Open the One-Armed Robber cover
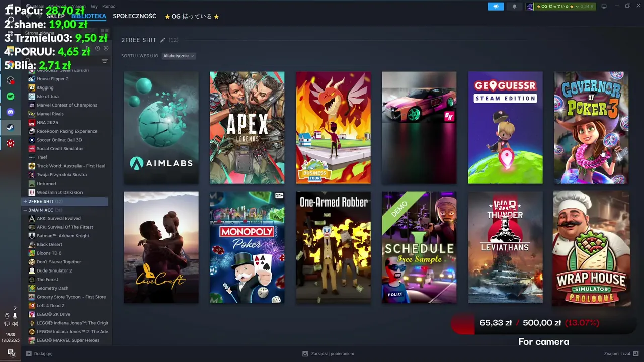Screen dimensions: 644x362 333,247
